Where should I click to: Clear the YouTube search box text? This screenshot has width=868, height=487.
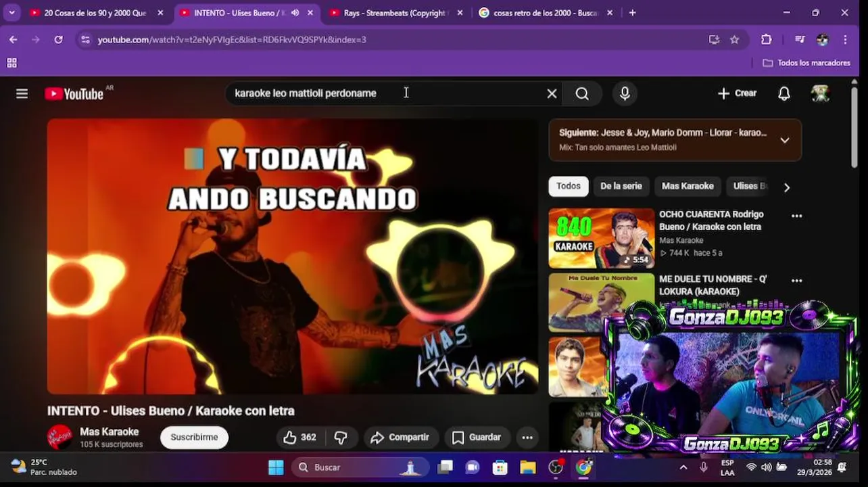tap(552, 93)
